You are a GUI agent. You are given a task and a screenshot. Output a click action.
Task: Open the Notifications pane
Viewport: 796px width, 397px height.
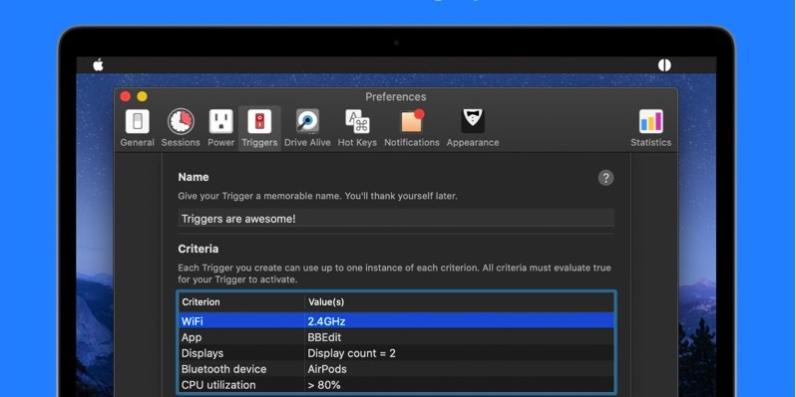[x=412, y=128]
